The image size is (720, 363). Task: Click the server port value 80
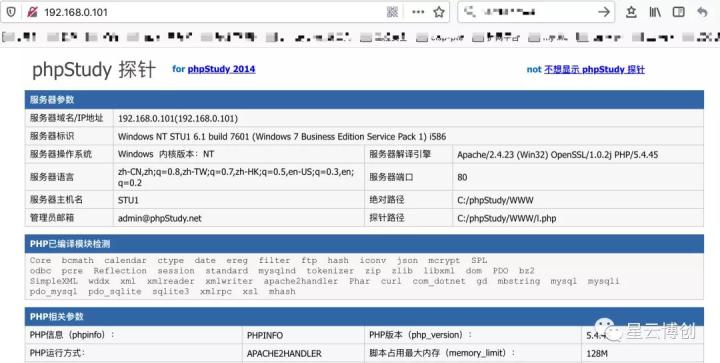coord(462,177)
